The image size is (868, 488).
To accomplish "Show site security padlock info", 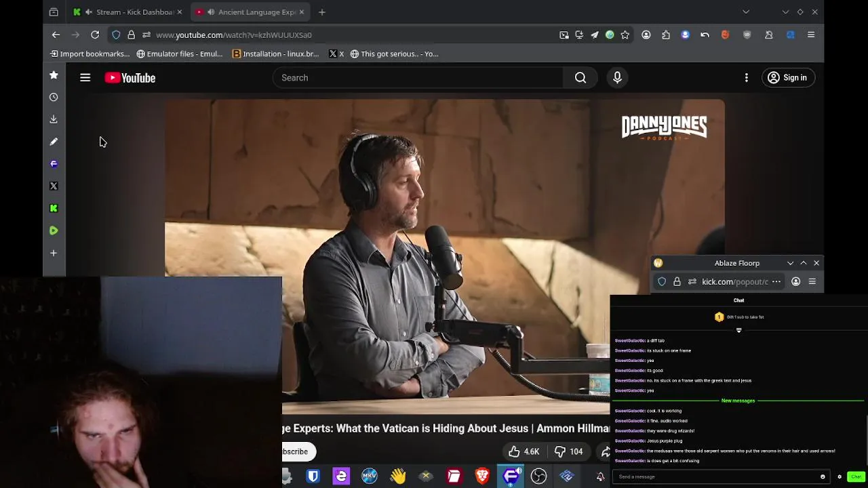I will [x=131, y=35].
